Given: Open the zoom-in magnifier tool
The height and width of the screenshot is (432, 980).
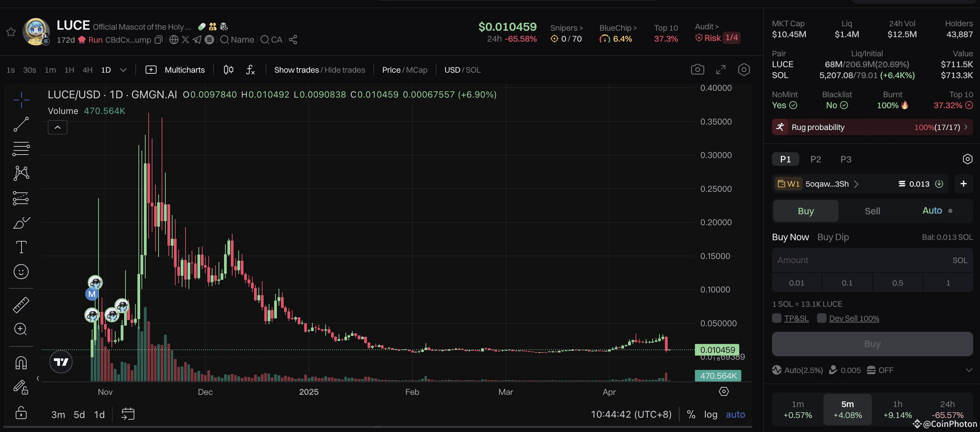Looking at the screenshot, I should pyautogui.click(x=21, y=329).
